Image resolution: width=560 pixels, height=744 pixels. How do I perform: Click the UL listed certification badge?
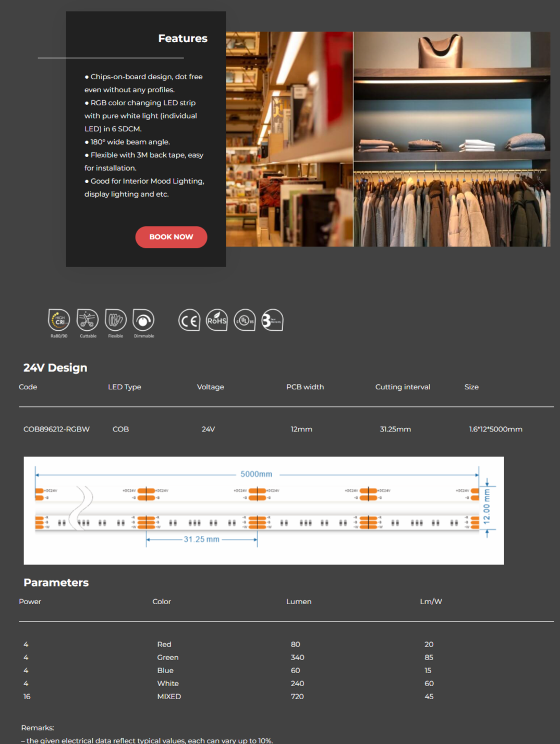coord(245,320)
